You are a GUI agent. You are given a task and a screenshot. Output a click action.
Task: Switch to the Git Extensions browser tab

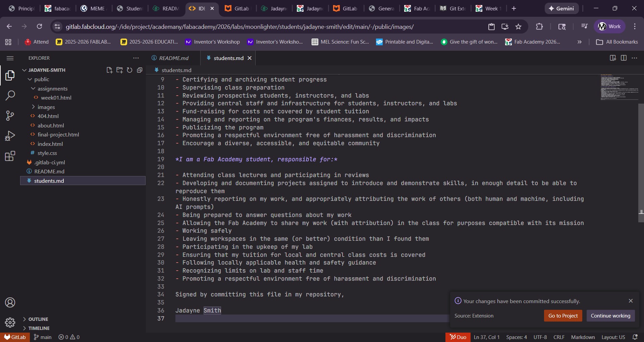[453, 8]
